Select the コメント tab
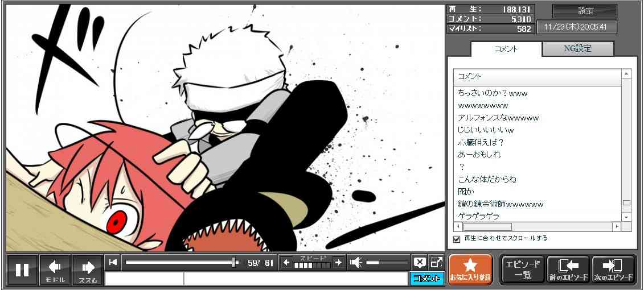 (506, 49)
